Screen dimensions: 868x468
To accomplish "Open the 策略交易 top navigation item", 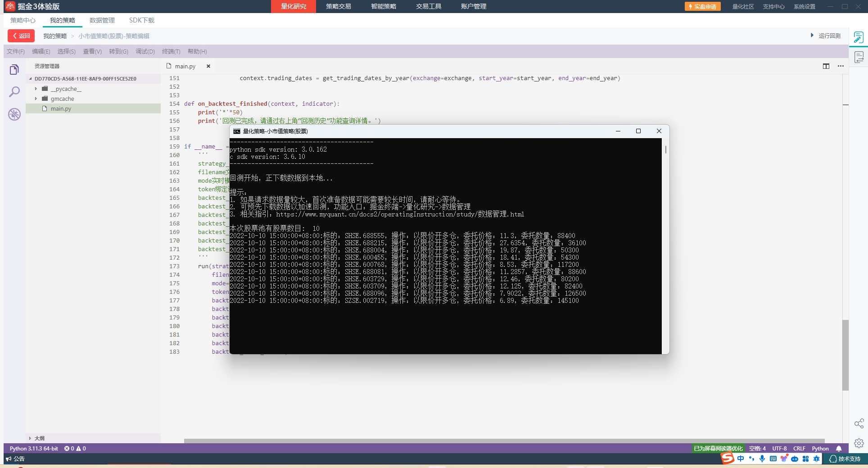I will tap(339, 6).
